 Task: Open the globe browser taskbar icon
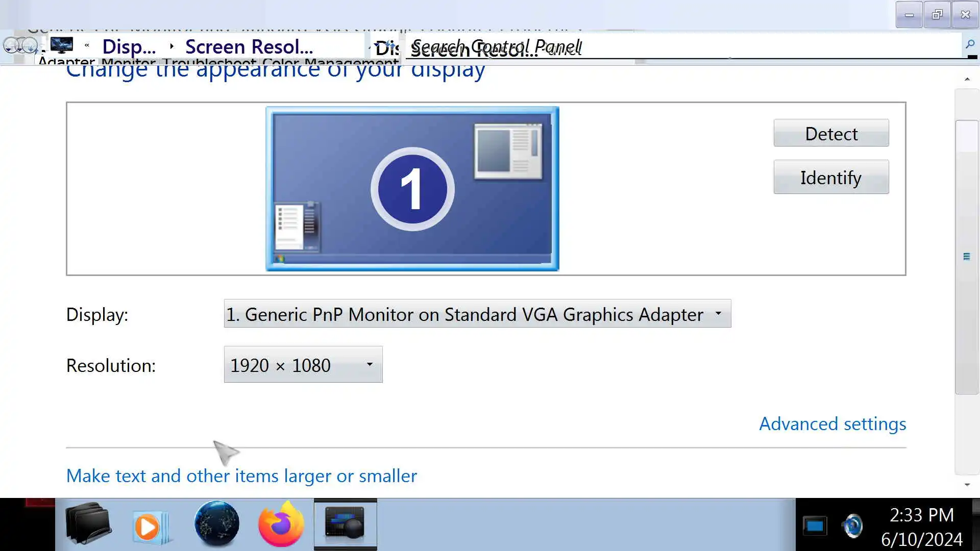tap(216, 524)
